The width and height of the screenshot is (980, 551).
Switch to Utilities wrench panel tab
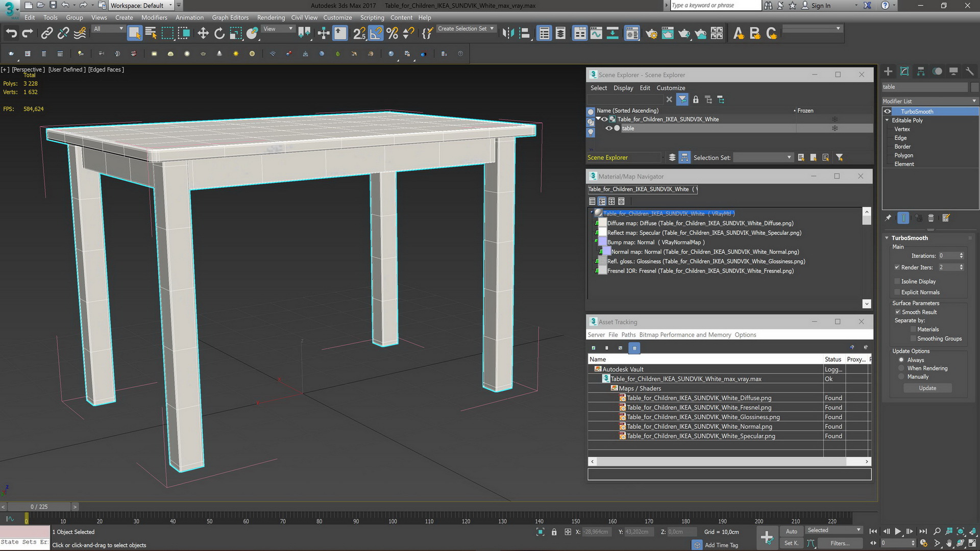(970, 71)
